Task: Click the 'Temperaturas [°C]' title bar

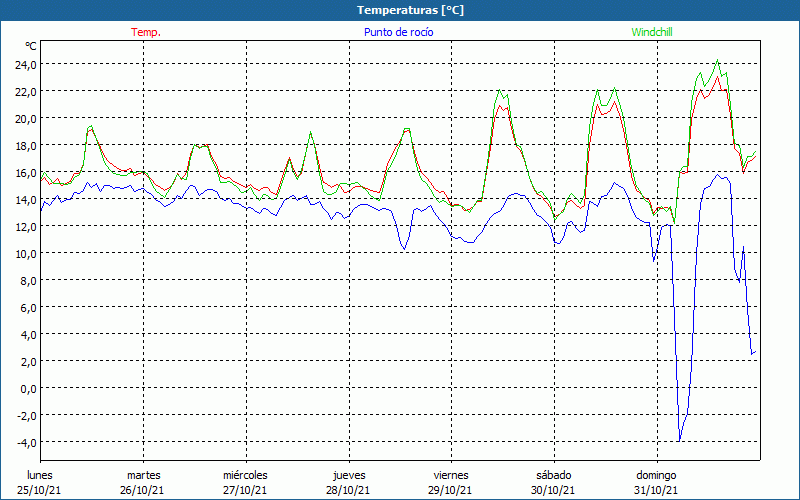Action: click(400, 10)
